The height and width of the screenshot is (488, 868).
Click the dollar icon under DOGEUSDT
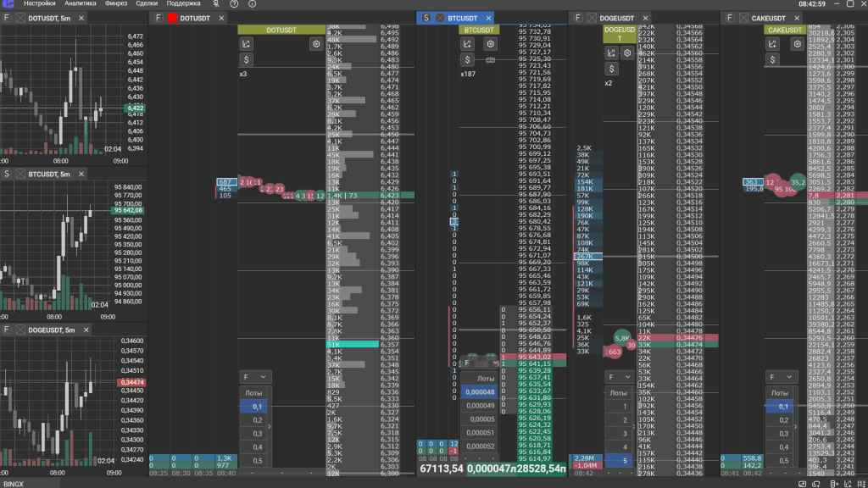[611, 69]
